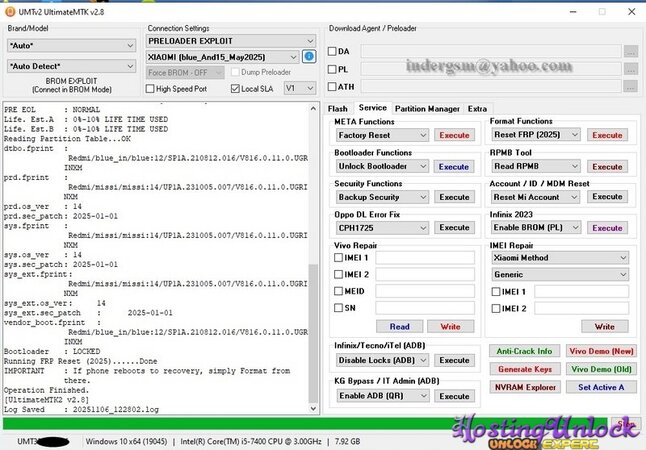Screen dimensions: 646x450
Task: Click the browse button for the ATH file
Action: tap(629, 88)
